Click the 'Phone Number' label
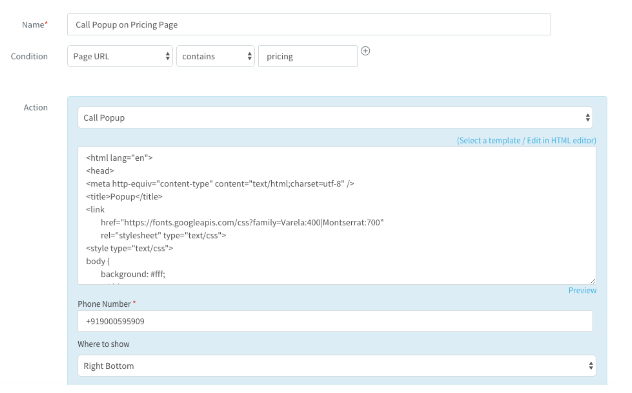 tap(104, 304)
